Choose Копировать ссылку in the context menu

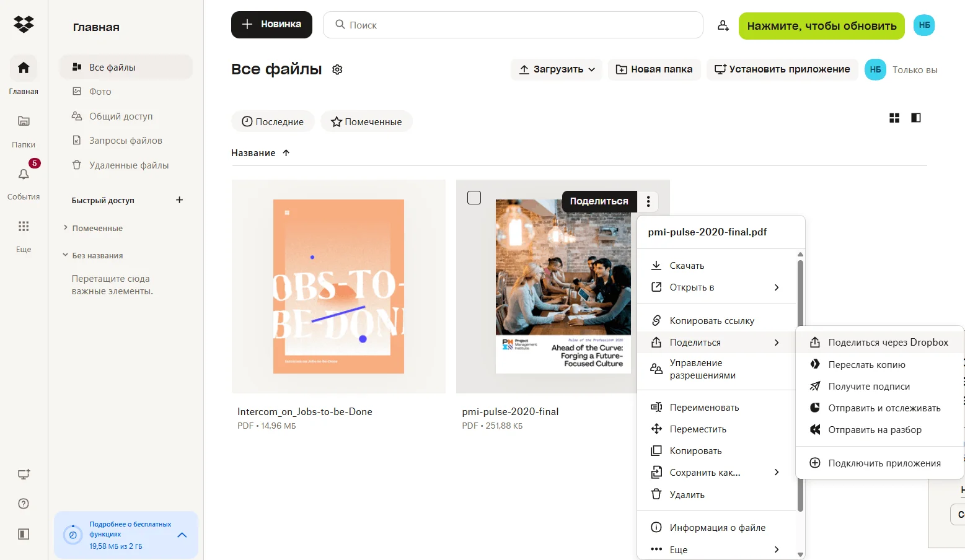[x=716, y=321]
